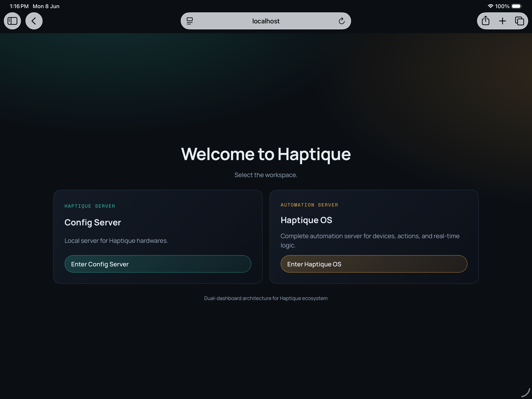Screen dimensions: 532x399
Task: Open the Share sheet icon
Action: pyautogui.click(x=485, y=21)
